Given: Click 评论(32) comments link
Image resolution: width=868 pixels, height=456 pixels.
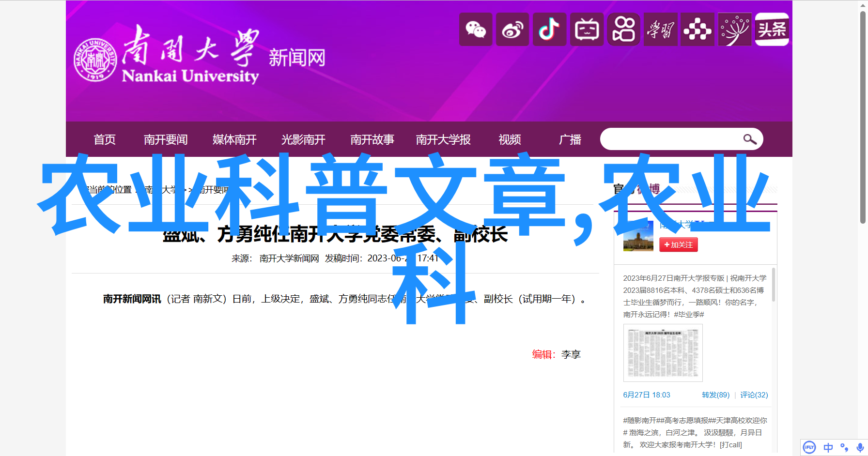Looking at the screenshot, I should coord(754,395).
